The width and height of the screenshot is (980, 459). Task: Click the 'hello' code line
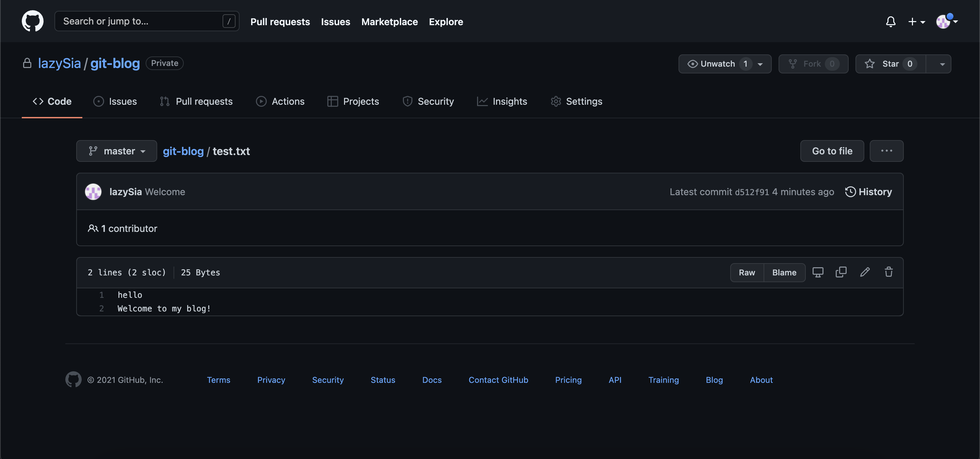(130, 295)
